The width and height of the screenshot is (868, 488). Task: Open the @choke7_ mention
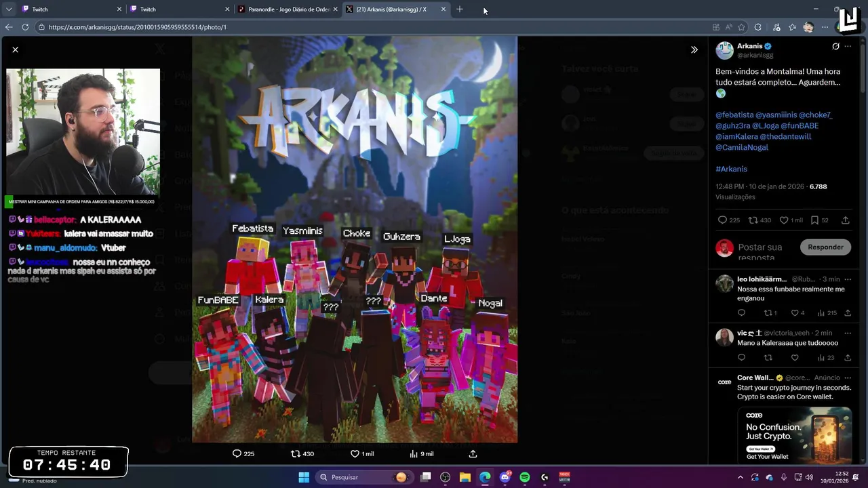tap(816, 115)
